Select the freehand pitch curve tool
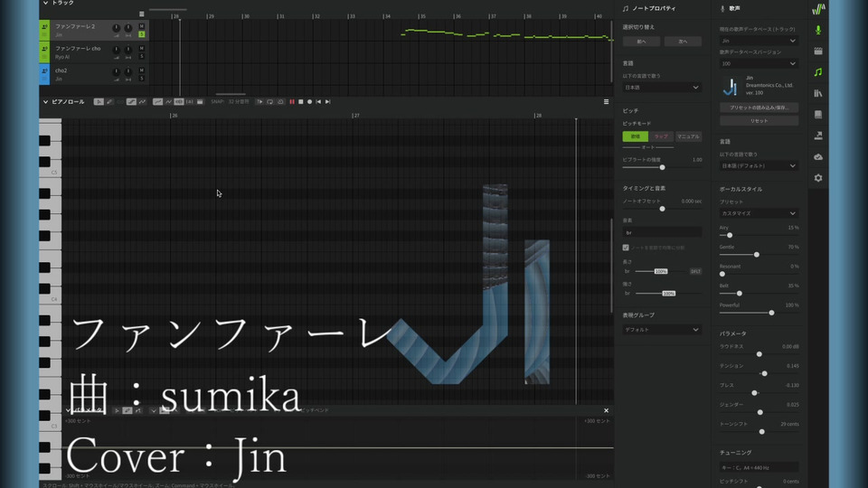868x488 pixels. tap(142, 102)
